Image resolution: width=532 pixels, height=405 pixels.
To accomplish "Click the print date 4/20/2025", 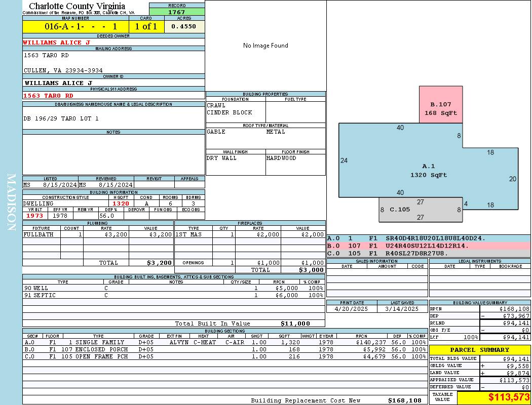I will tap(352, 308).
